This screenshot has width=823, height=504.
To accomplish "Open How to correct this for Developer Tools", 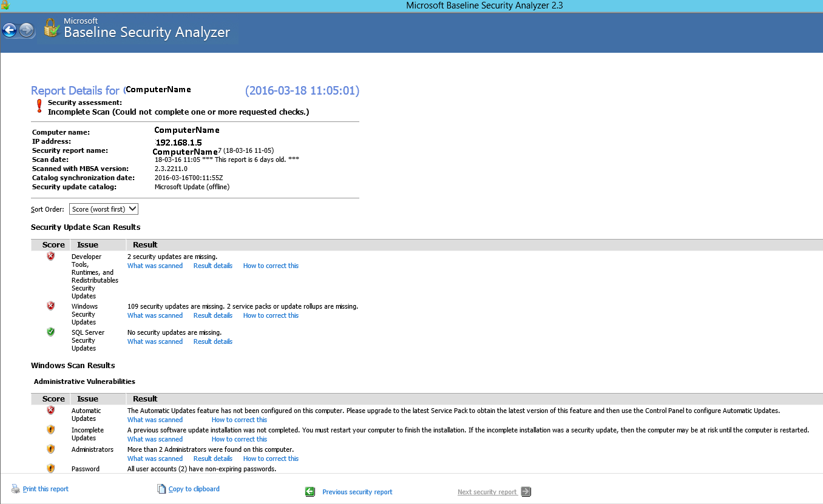I will pyautogui.click(x=271, y=266).
